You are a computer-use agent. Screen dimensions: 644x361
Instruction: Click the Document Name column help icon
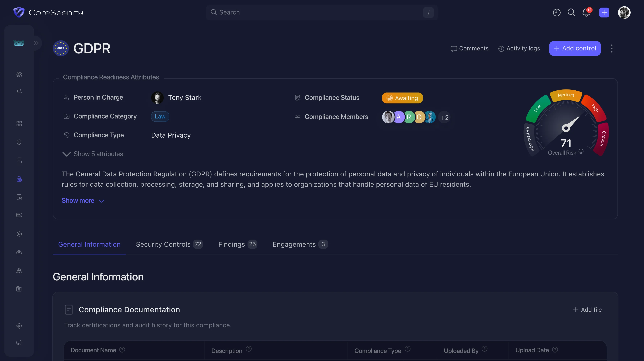pyautogui.click(x=122, y=350)
